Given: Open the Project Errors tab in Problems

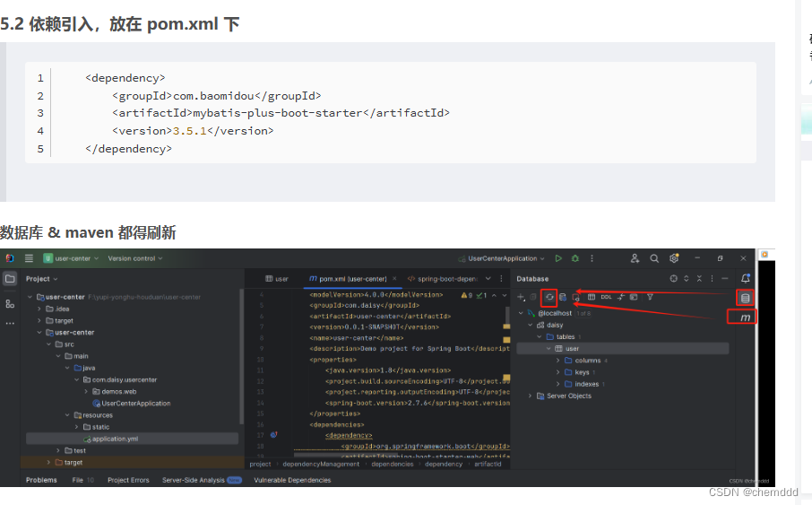Looking at the screenshot, I should pos(128,480).
